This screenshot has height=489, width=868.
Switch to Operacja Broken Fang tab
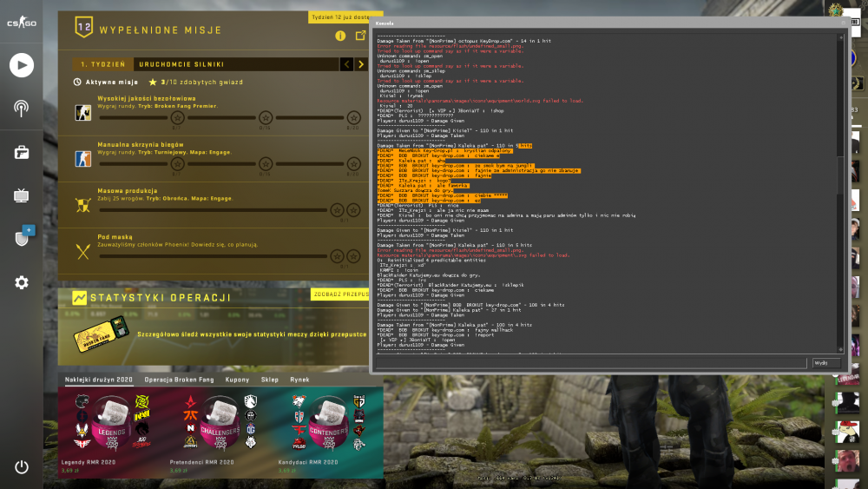179,380
